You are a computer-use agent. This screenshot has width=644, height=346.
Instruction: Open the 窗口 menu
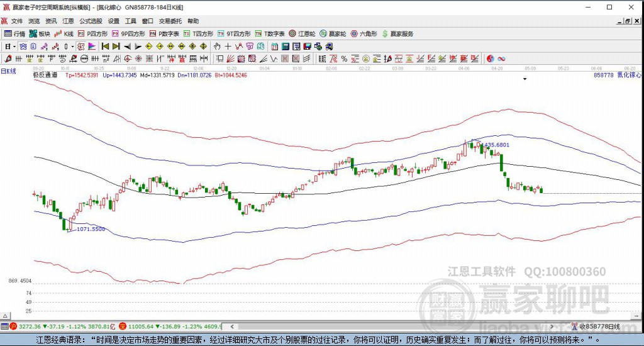[x=147, y=21]
